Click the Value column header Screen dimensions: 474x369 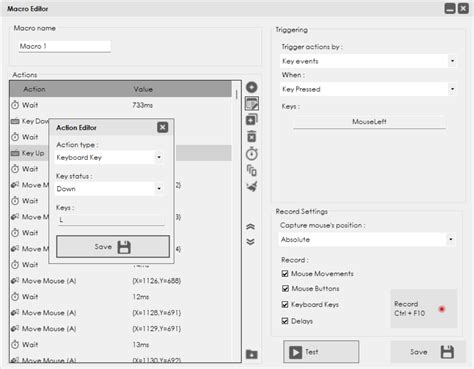(143, 89)
